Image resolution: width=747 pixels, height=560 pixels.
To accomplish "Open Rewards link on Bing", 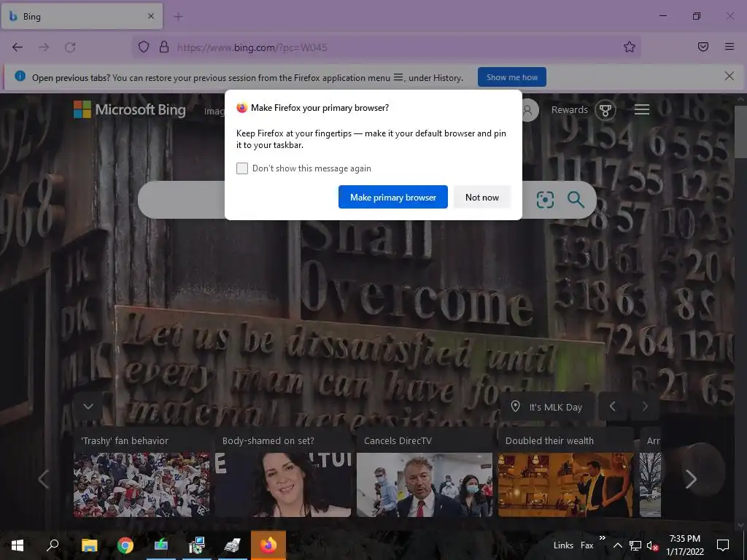I will pyautogui.click(x=569, y=110).
